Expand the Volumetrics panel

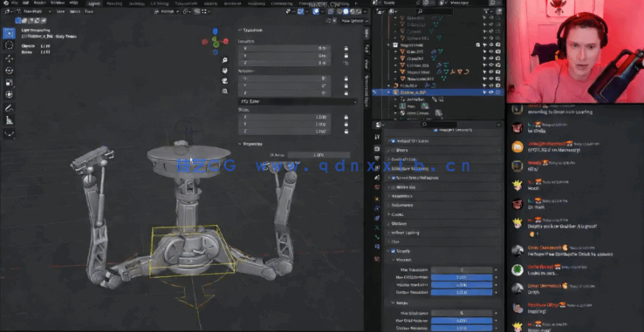click(443, 196)
